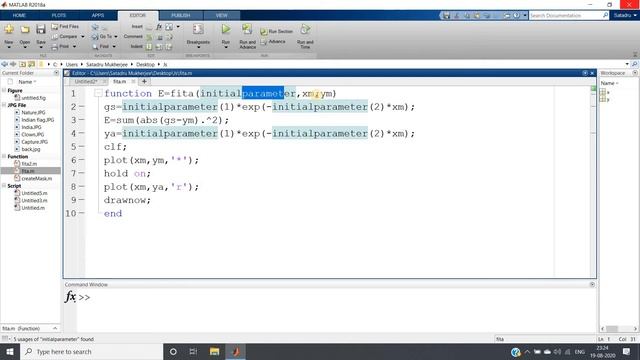Click the forward arrow in address bar
Screen dimensions: 640x360
13,64
